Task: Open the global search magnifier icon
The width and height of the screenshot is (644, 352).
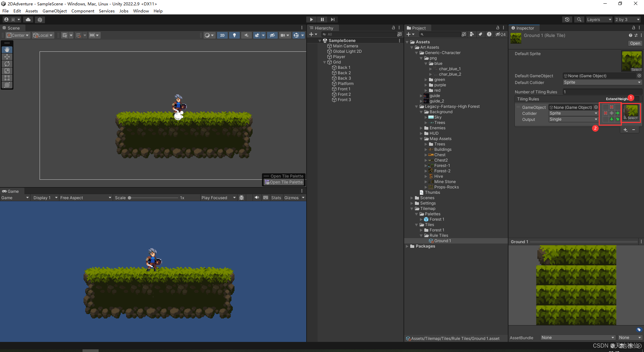Action: tap(579, 19)
